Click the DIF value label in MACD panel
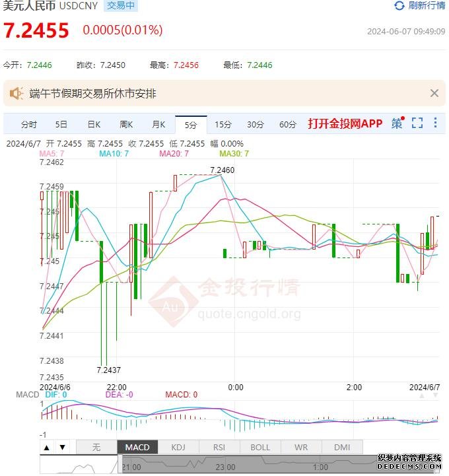 click(x=56, y=395)
